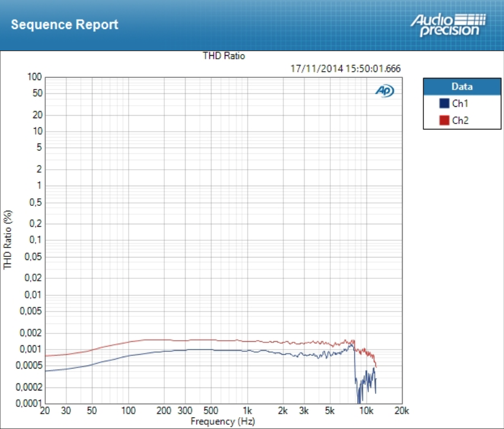Screen dimensions: 504x429
Task: Click the Ch1 blue color swatch
Action: [x=444, y=103]
